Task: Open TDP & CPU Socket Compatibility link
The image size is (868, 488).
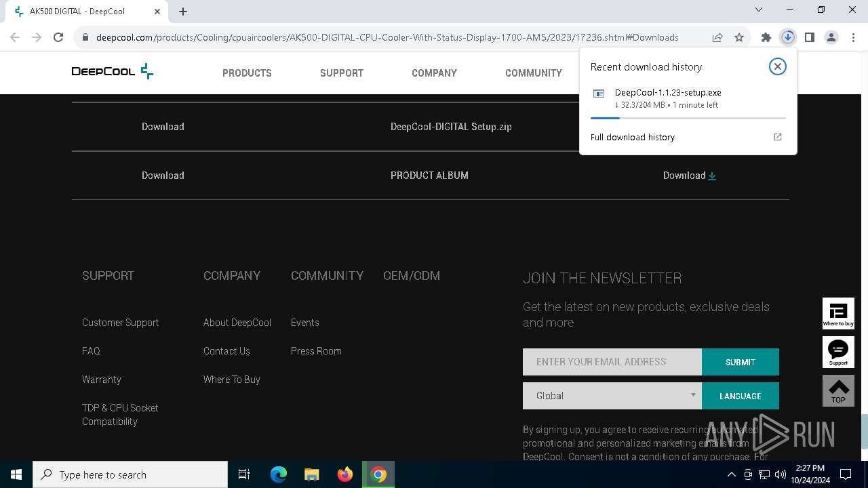Action: tap(120, 415)
